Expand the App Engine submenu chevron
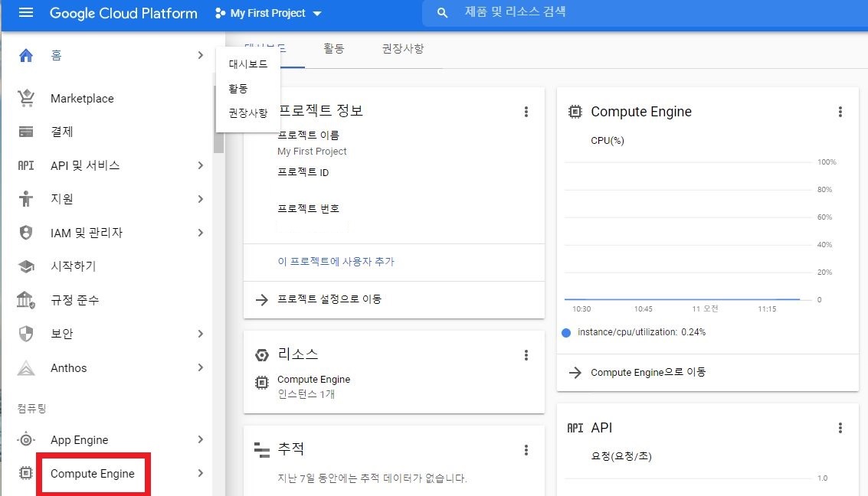The height and width of the screenshot is (496, 868). tap(201, 439)
